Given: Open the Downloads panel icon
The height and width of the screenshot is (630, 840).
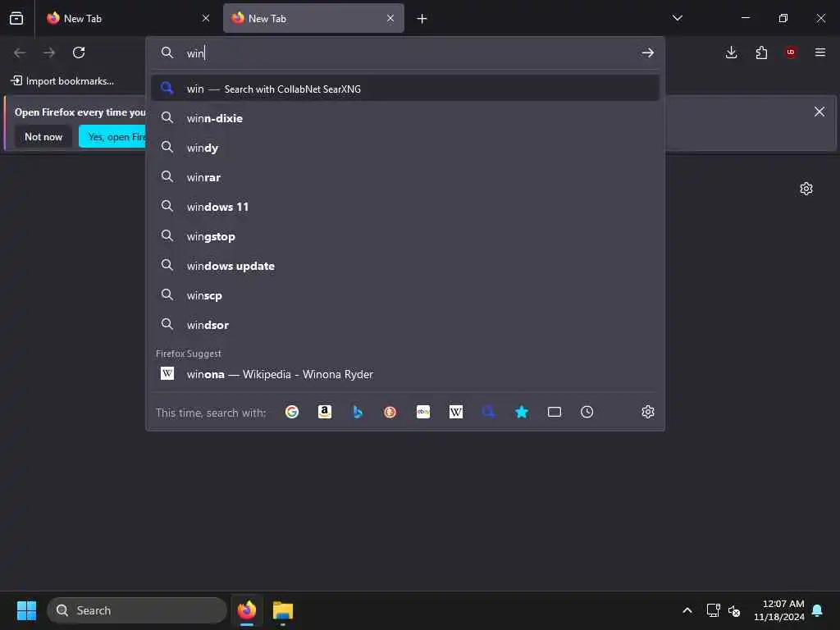Looking at the screenshot, I should coord(731,52).
